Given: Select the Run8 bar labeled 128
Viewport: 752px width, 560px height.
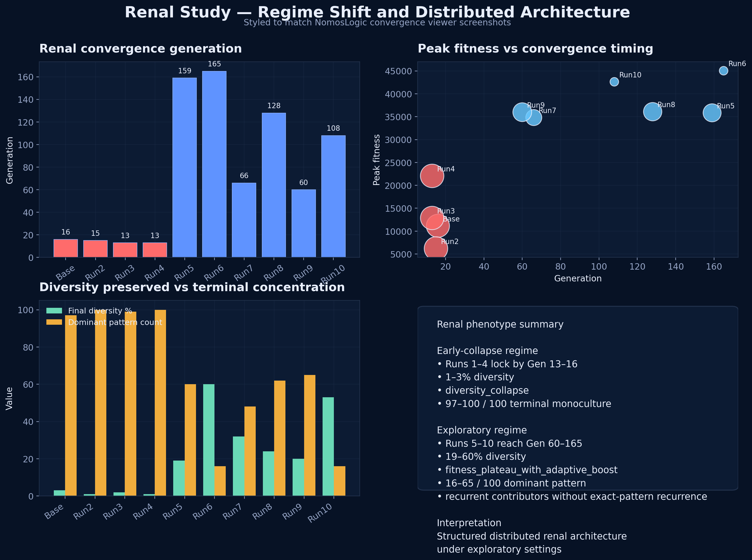Looking at the screenshot, I should pos(274,185).
